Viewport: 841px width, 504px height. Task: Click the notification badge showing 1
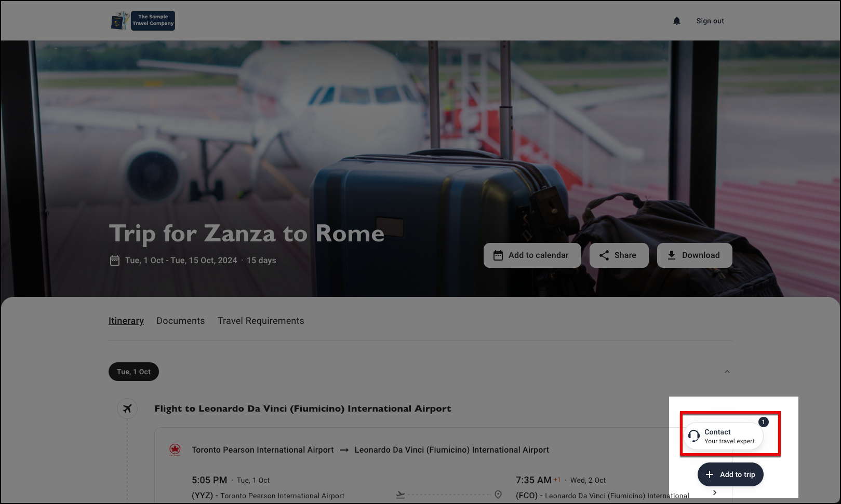(763, 422)
